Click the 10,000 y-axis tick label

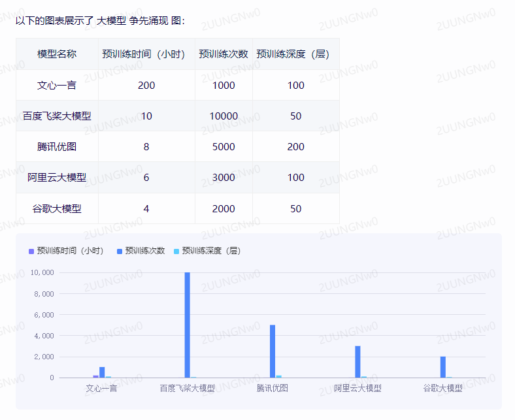(x=42, y=272)
